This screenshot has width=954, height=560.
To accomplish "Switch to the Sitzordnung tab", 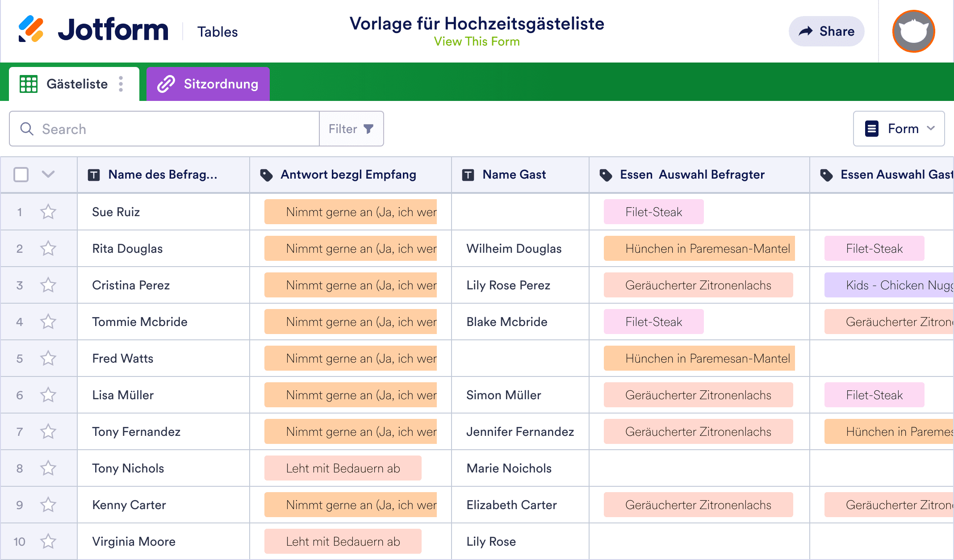I will point(221,84).
